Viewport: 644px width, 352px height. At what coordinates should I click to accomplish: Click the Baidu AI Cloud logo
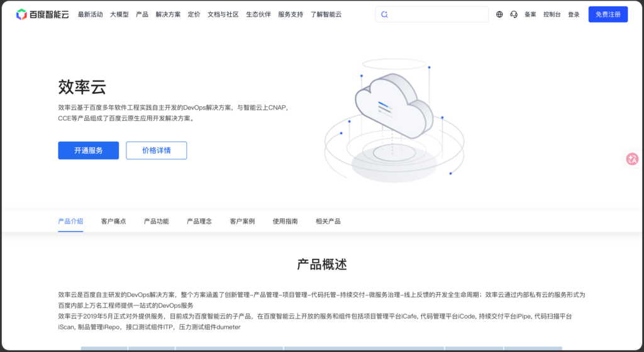(x=42, y=14)
